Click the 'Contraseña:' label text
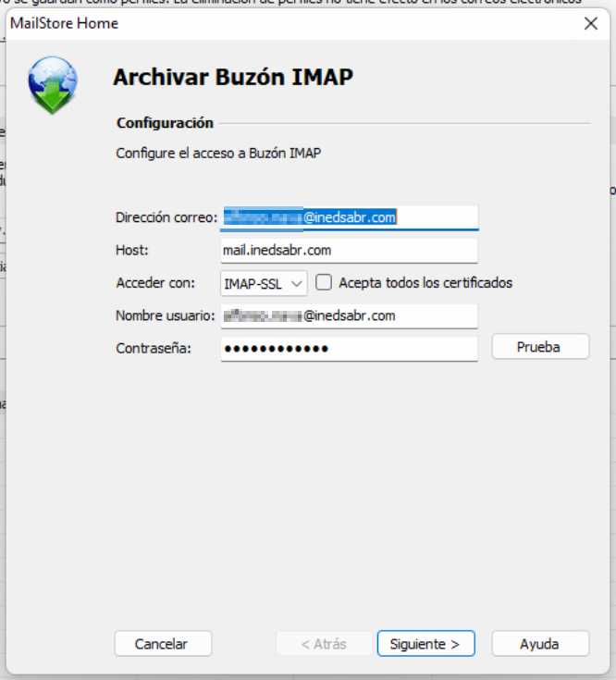This screenshot has width=616, height=680. click(x=153, y=349)
